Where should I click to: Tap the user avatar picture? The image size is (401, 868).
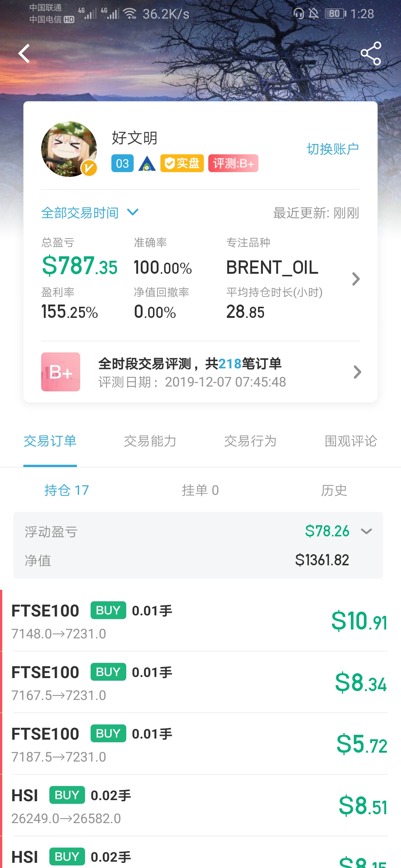point(69,149)
